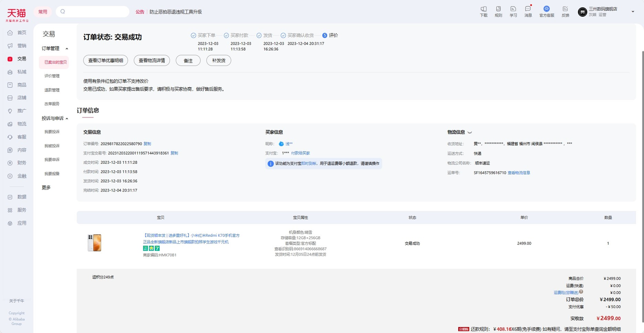The width and height of the screenshot is (644, 333).
Task: Go to 退款管理 in the trade menu
Action: coord(52,90)
